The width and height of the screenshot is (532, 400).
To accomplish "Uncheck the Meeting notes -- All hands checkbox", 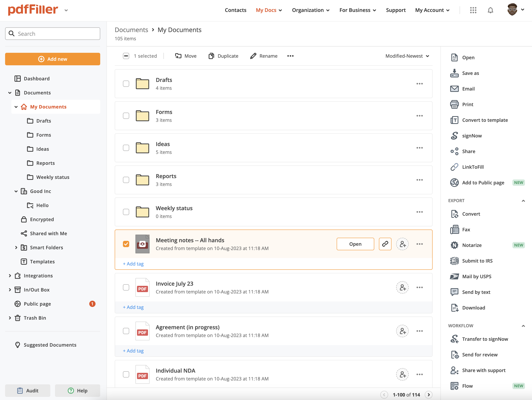I will (x=126, y=244).
